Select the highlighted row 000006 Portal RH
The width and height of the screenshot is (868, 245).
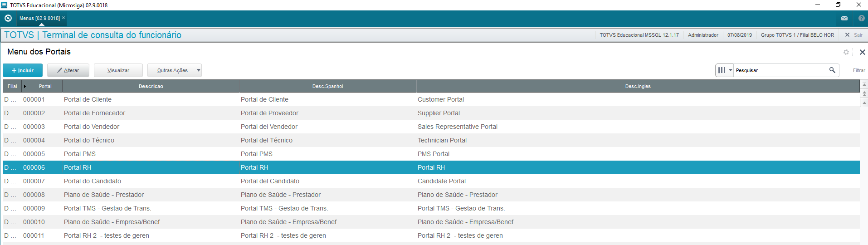431,167
